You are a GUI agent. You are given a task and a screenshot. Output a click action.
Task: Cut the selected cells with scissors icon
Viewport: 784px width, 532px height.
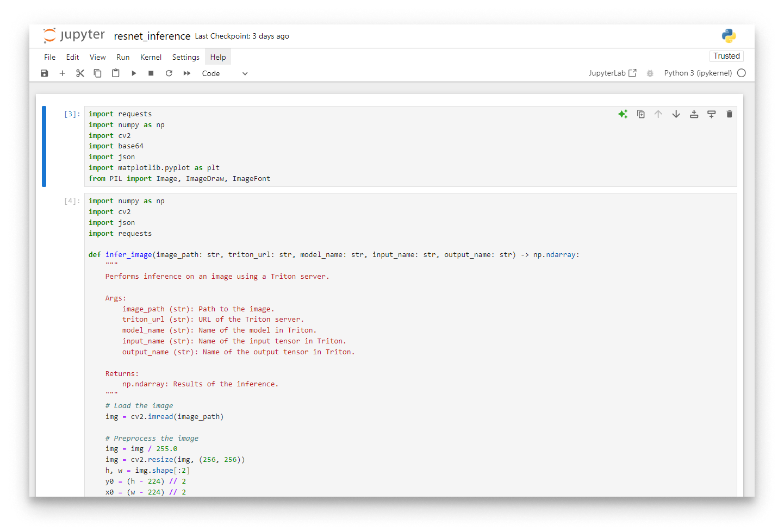80,73
